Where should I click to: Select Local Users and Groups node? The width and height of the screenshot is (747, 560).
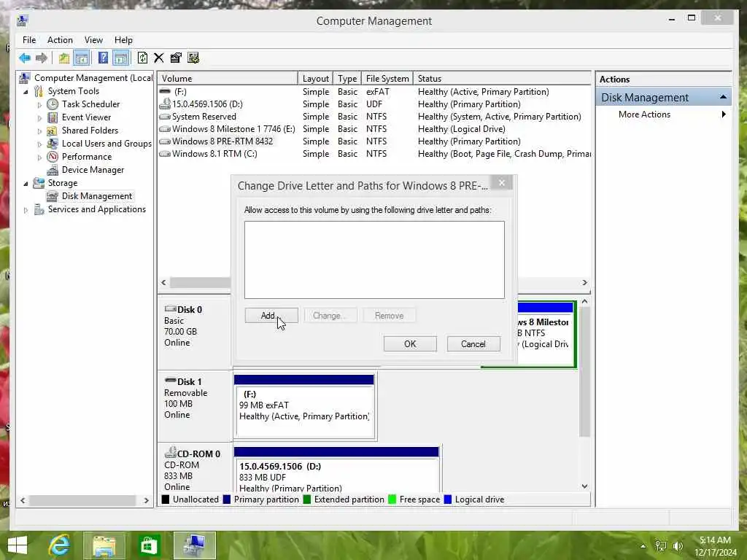[x=107, y=144]
